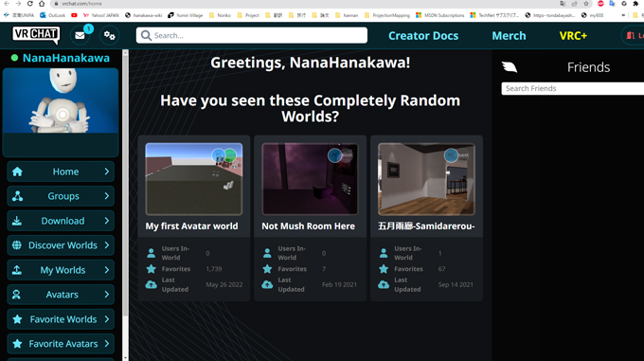Click the Discover Worlds globe icon

(17, 245)
